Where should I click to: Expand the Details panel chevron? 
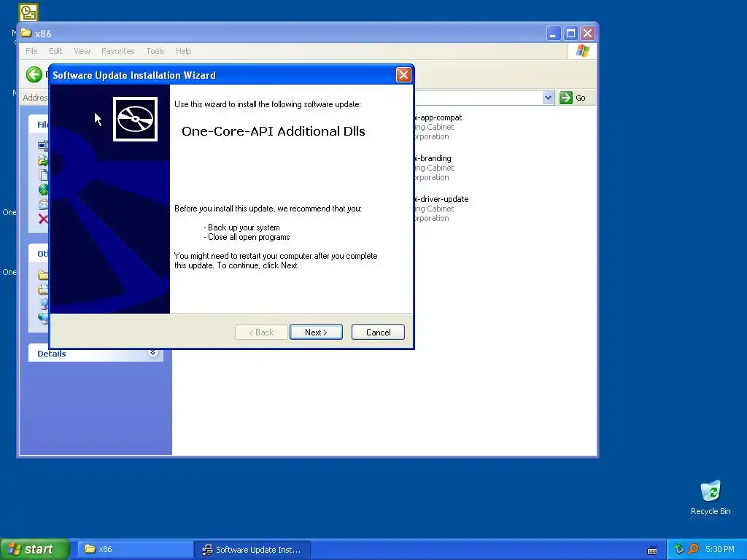tap(153, 353)
